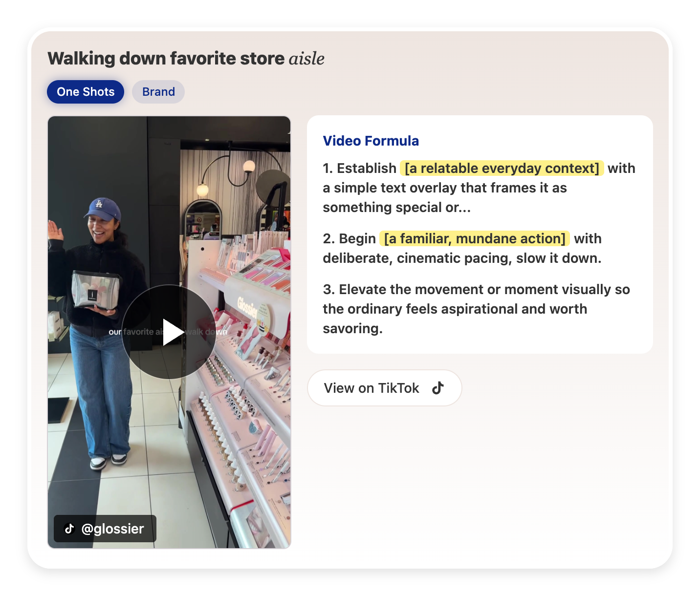Click the Glossier sign in the video thumbnail
Screen dimensions: 700x596
pos(247,307)
